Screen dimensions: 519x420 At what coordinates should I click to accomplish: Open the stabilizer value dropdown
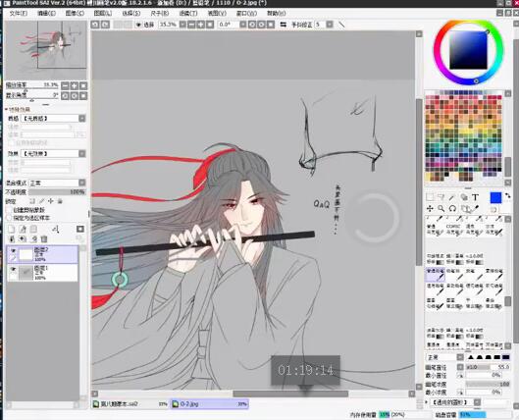pos(330,25)
